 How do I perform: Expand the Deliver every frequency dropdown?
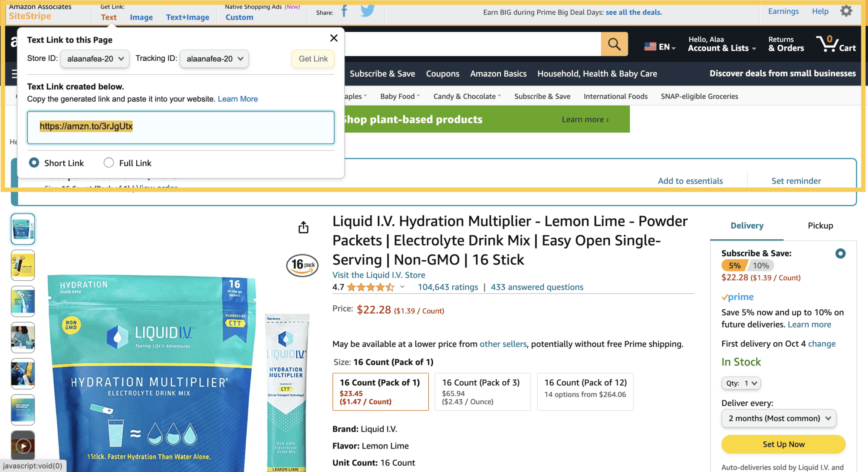(x=779, y=418)
